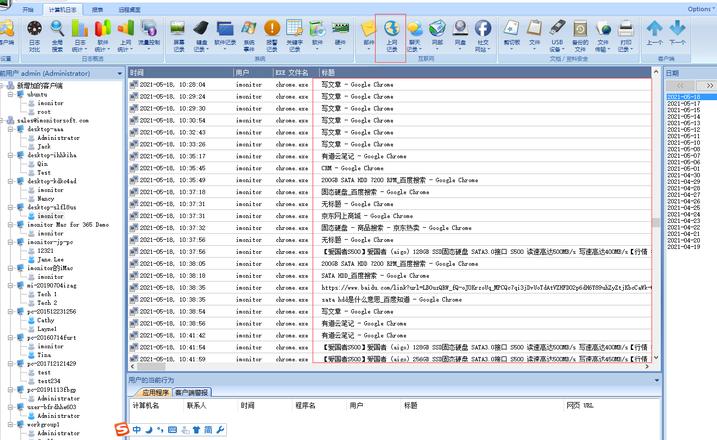Open the 软件 software inventory icon
This screenshot has height=440, width=717.
pos(317,34)
